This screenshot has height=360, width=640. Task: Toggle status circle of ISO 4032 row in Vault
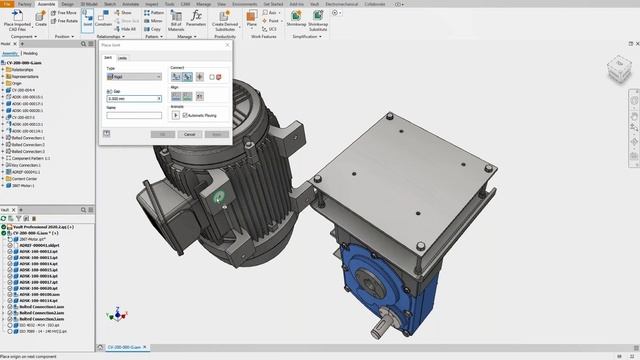point(10,325)
